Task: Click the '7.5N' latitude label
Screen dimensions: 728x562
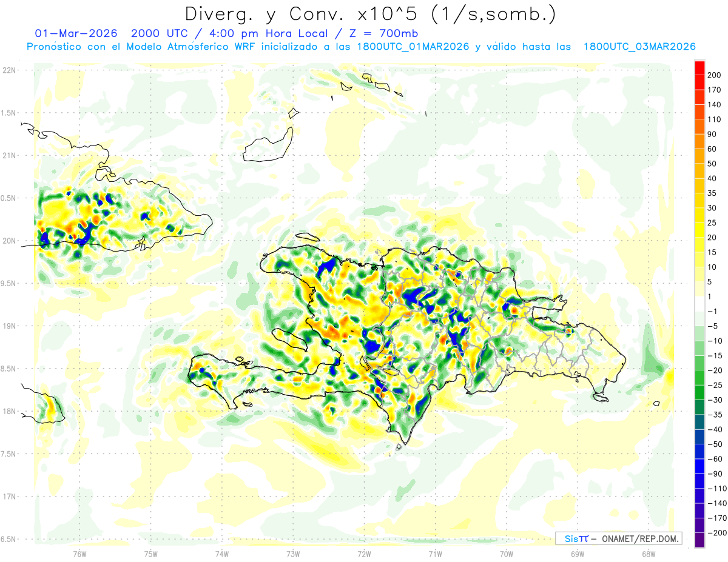Action: point(8,453)
